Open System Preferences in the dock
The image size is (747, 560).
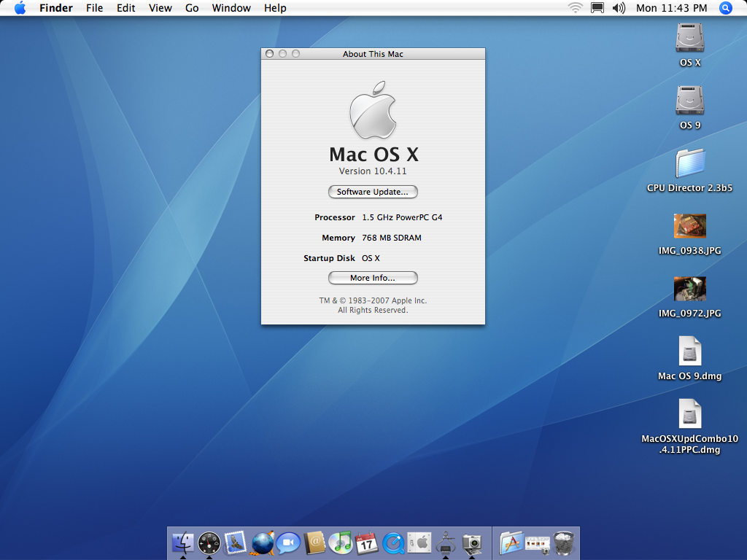(x=419, y=543)
